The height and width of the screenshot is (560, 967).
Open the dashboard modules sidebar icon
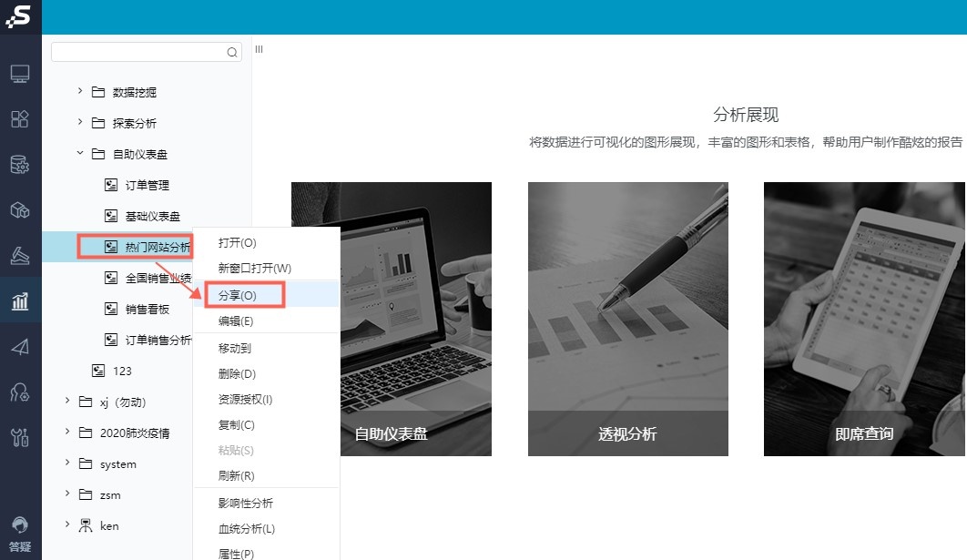tap(20, 119)
